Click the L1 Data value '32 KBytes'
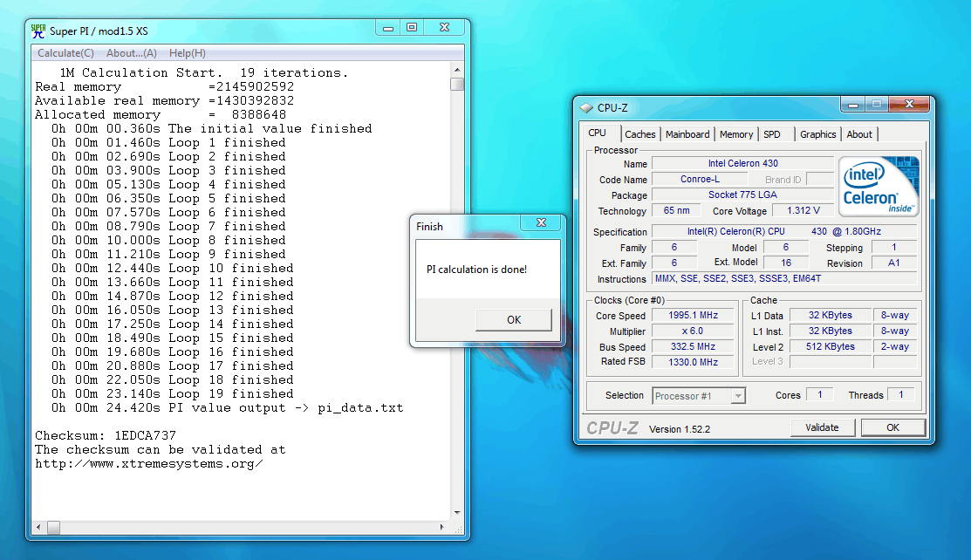This screenshot has width=971, height=560. coord(831,315)
